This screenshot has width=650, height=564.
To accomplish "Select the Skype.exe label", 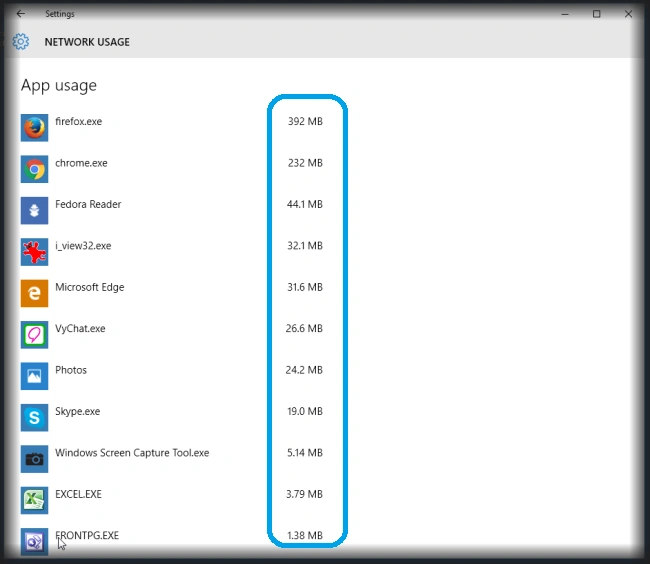I will coord(78,412).
